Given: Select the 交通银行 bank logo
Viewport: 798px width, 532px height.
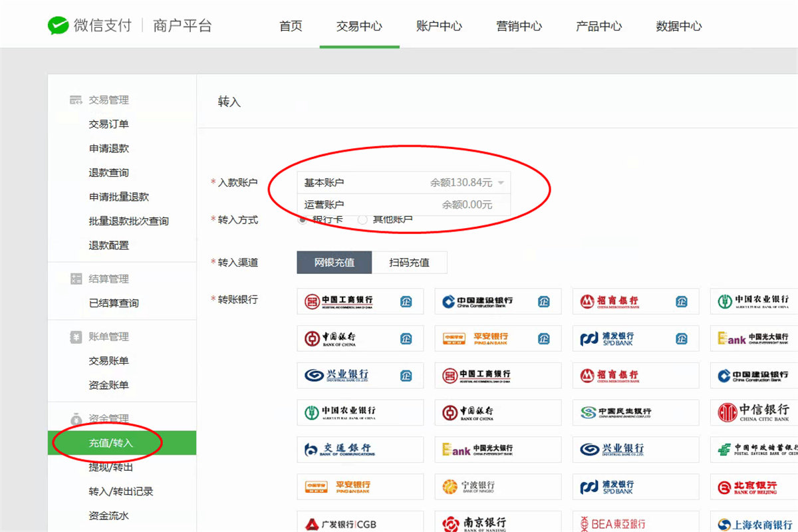Looking at the screenshot, I should point(360,450).
